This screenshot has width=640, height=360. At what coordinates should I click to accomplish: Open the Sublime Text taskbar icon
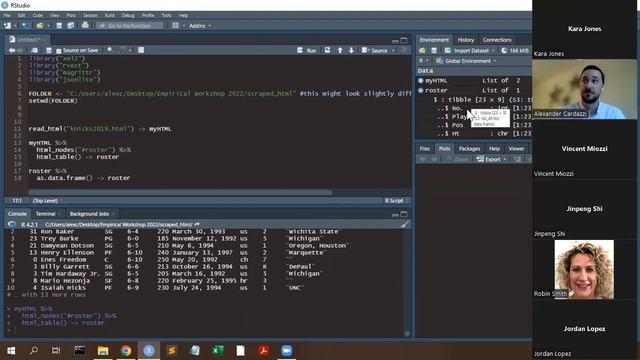coord(172,351)
